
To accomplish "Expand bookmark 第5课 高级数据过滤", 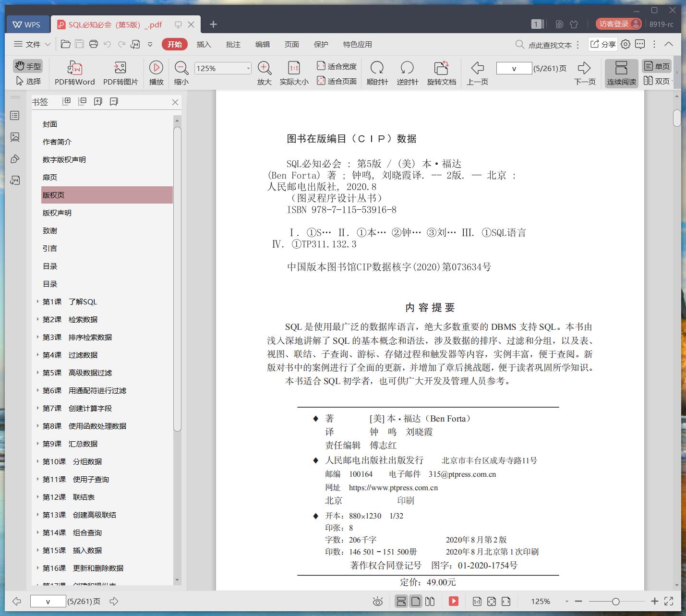I will tap(38, 373).
